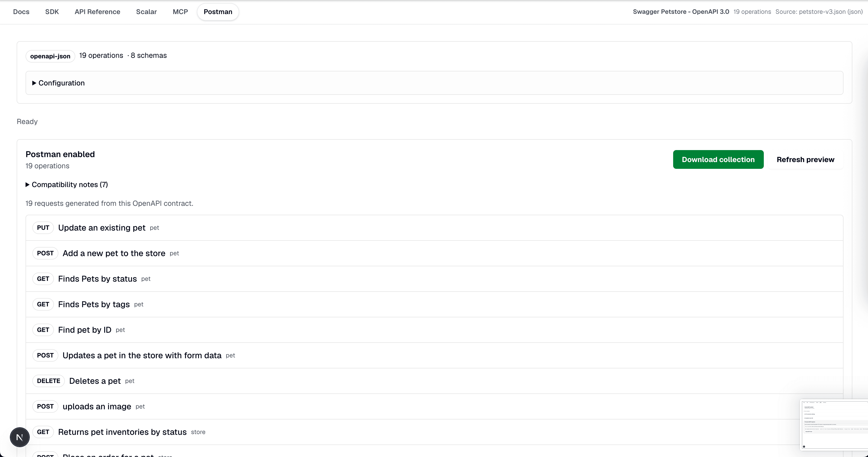Expand the Configuration section
868x457 pixels.
(x=434, y=83)
